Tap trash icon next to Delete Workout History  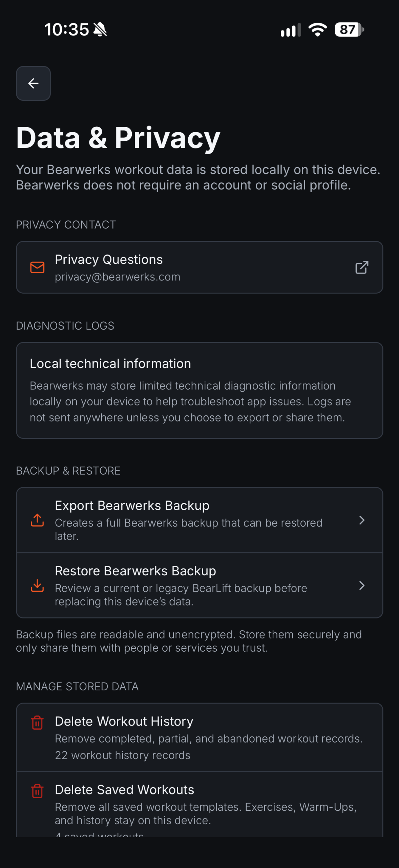(x=37, y=722)
